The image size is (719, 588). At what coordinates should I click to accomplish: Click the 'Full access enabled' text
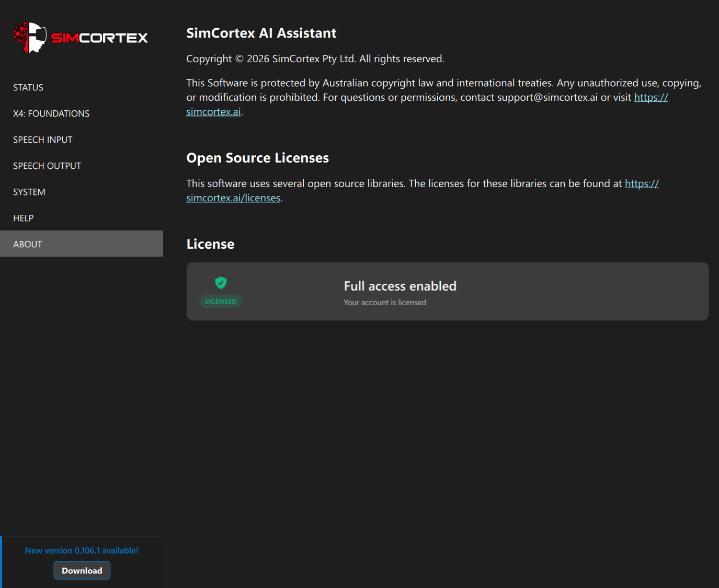[x=400, y=286]
